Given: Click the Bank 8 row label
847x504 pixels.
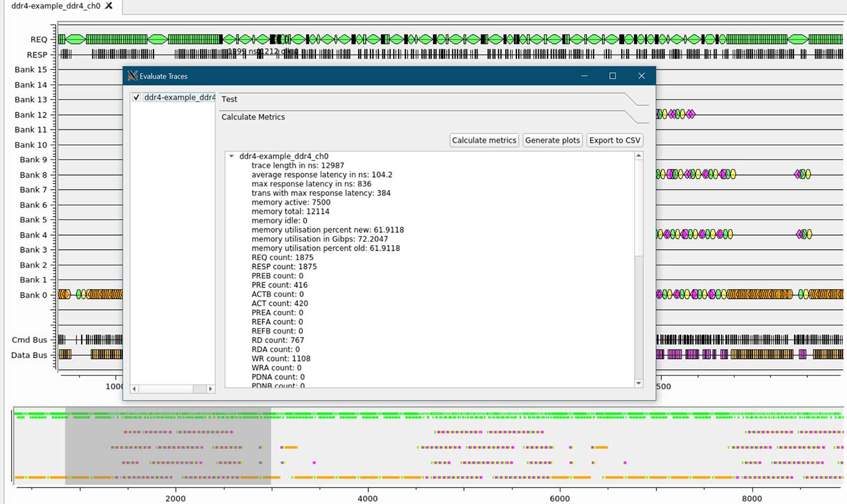Looking at the screenshot, I should (x=33, y=175).
